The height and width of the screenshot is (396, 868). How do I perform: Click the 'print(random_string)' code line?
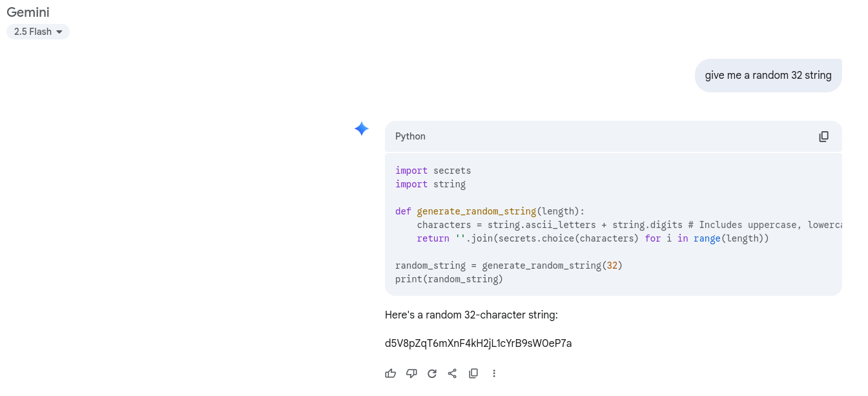click(449, 279)
